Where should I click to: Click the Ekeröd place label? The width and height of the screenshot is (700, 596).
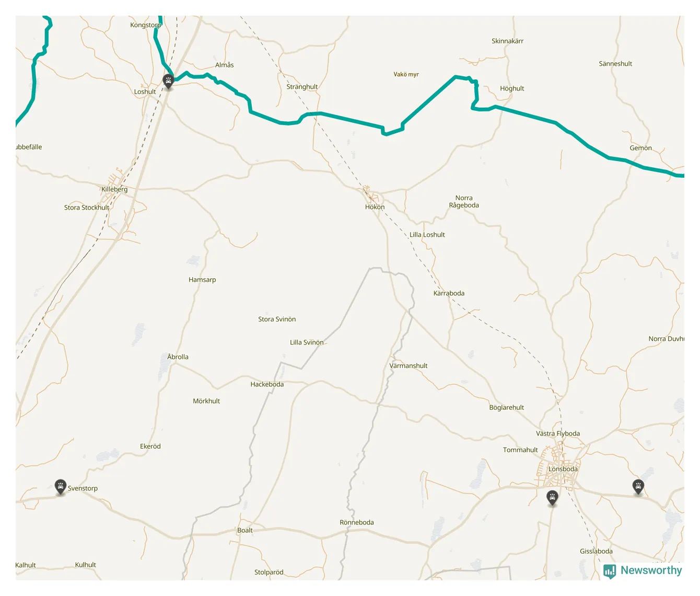click(x=150, y=446)
